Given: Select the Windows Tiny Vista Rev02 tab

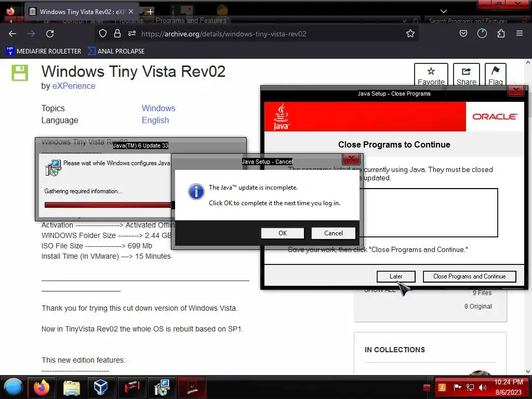Looking at the screenshot, I should point(82,11).
